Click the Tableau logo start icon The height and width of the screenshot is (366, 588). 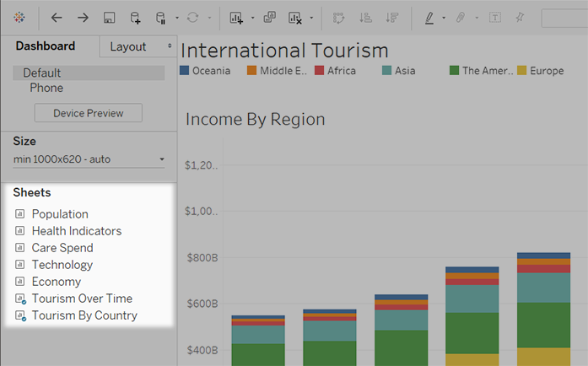point(19,17)
